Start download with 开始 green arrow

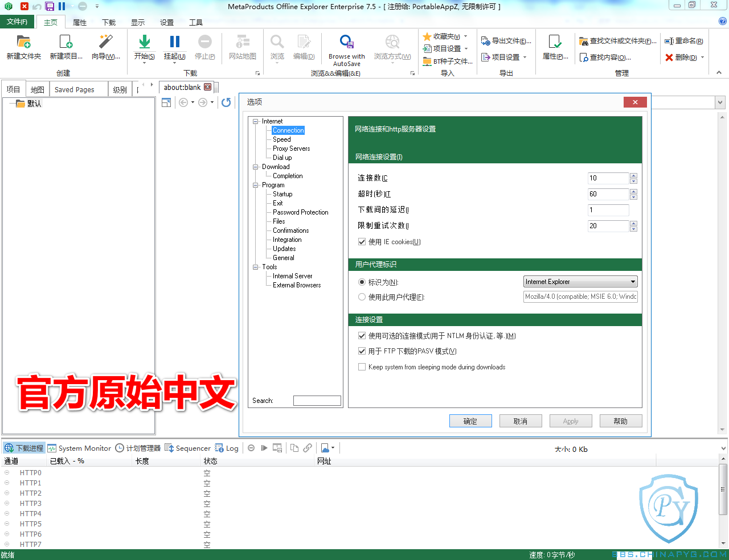tap(145, 42)
